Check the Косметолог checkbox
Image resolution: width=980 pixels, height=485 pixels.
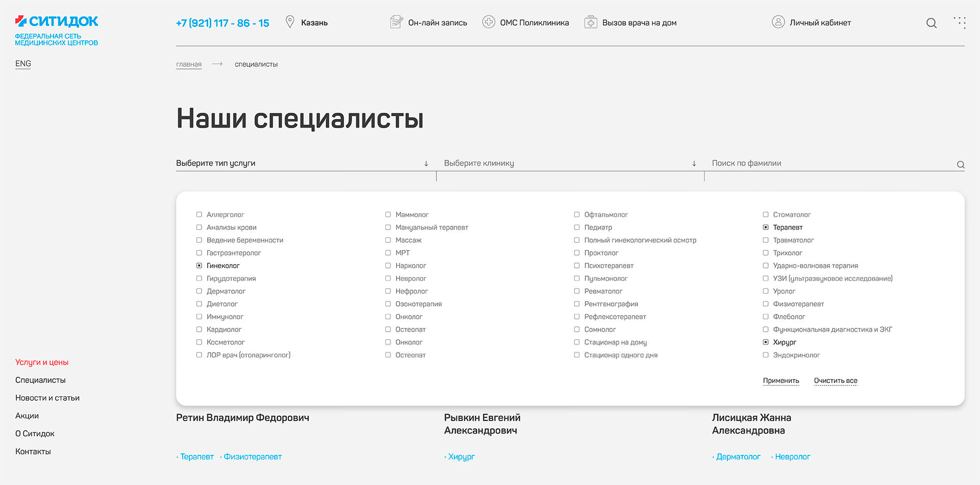[199, 342]
